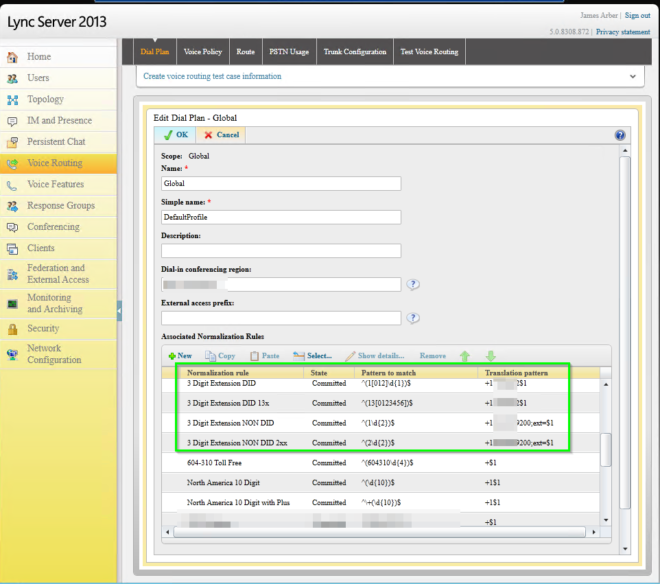Expand the voice routing test case panel
Screen dimensions: 660x584
coord(631,76)
